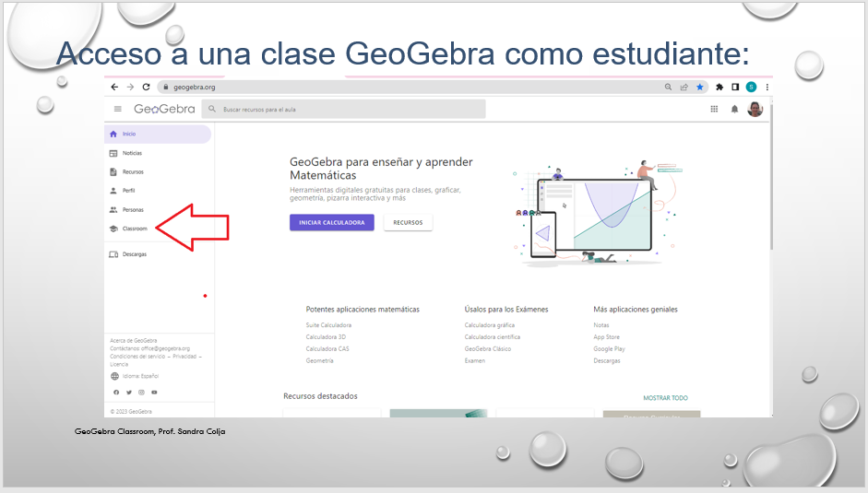Click the YouTube icon in sidebar footer
Screen dimensions: 868x493
(x=154, y=393)
